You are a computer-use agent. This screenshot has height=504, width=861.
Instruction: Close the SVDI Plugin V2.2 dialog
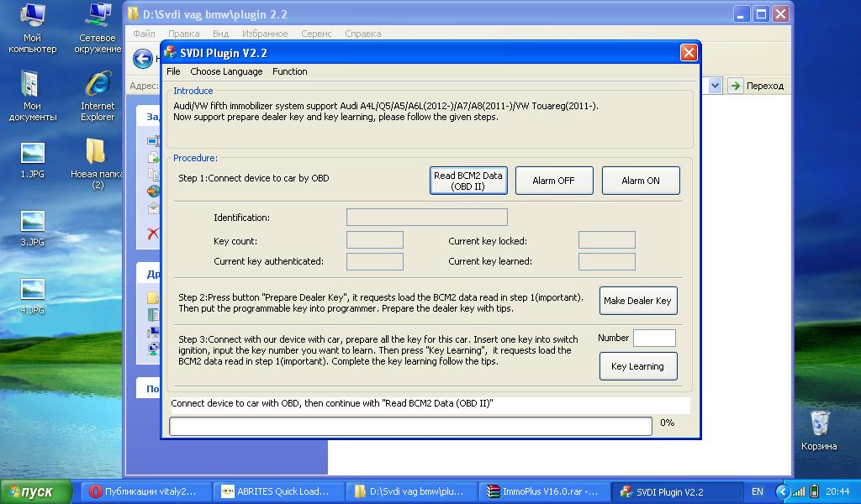point(689,53)
